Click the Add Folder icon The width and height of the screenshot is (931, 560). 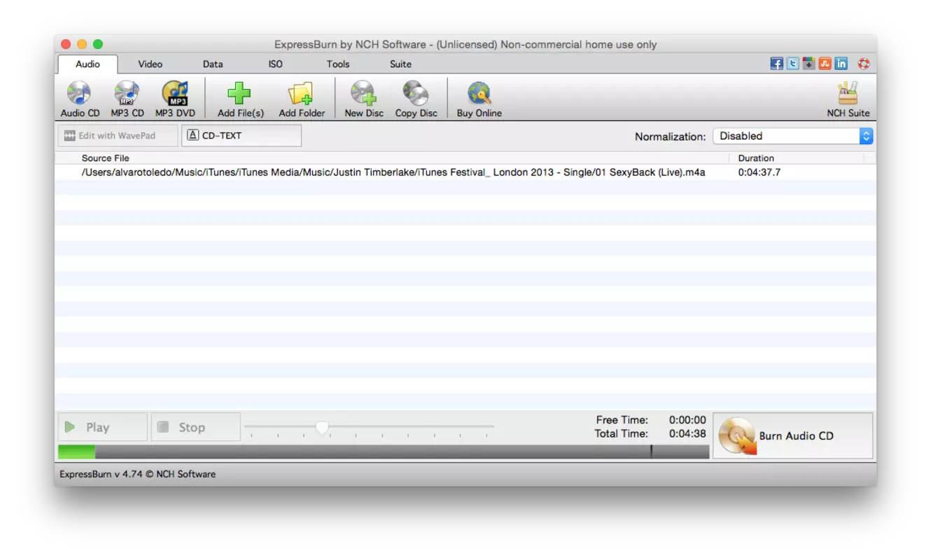tap(302, 99)
